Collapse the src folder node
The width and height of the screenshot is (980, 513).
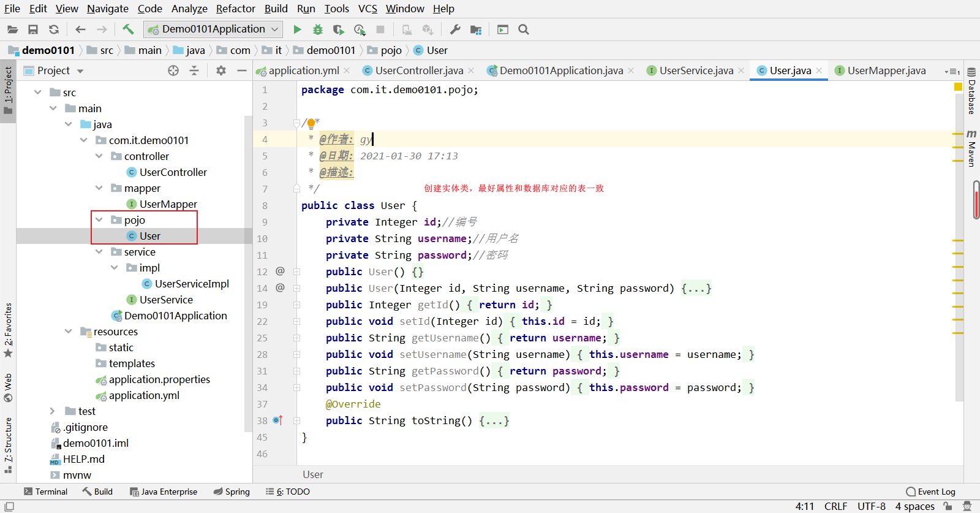[38, 92]
